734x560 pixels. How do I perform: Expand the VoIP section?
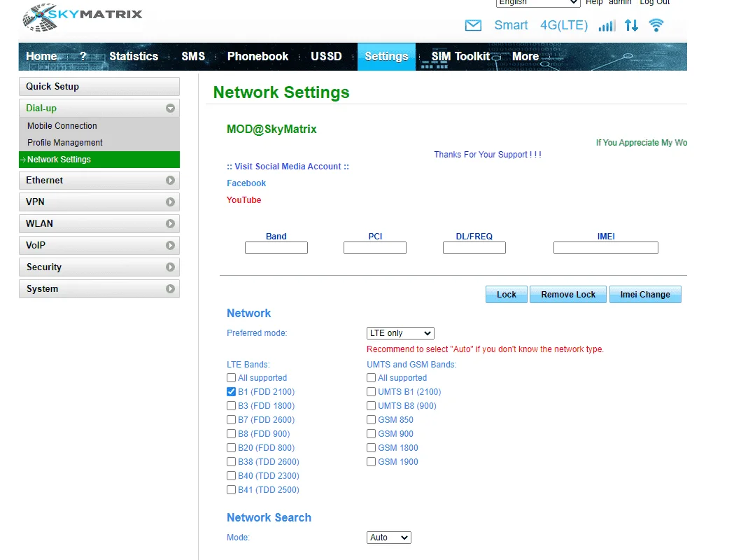(x=99, y=246)
